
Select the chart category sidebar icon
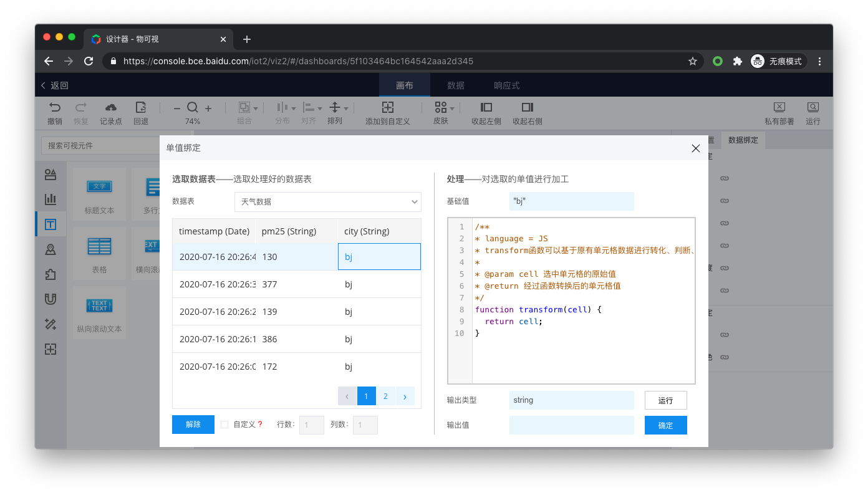(x=51, y=199)
